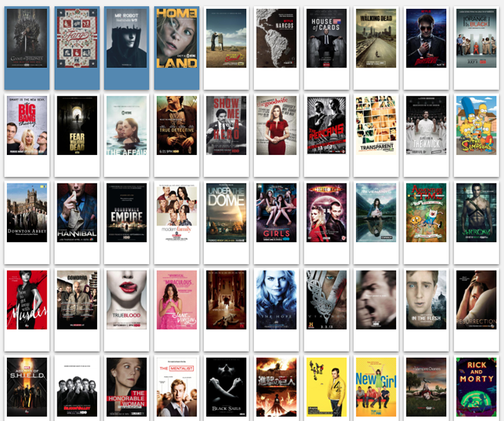Screen dimensions: 504x421
Task: Click the Rick and Morty poster
Action: (476, 387)
